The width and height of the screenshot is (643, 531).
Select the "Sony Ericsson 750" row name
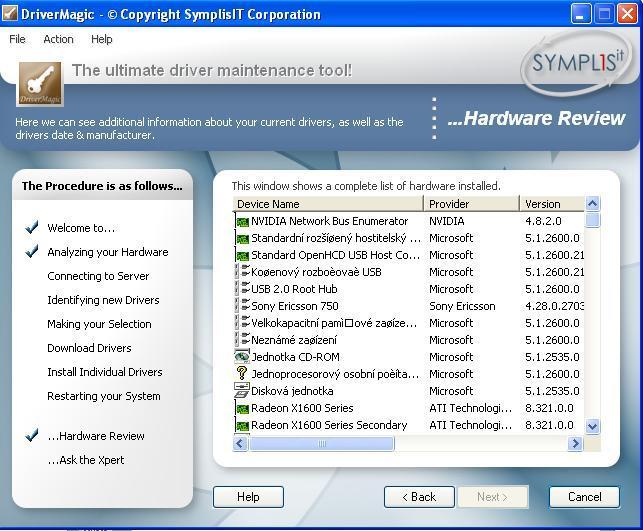[x=294, y=306]
